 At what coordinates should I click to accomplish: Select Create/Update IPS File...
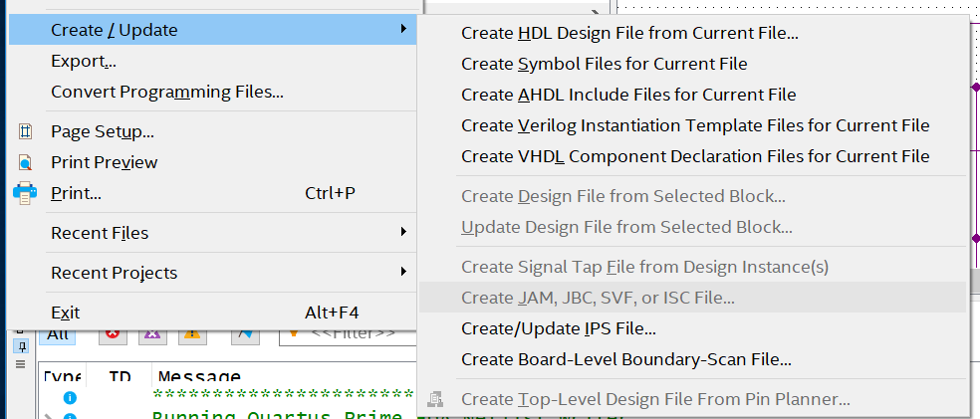(x=692, y=328)
